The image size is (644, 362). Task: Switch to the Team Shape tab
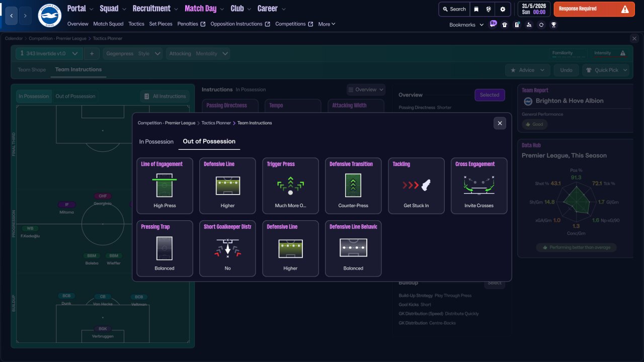[32, 70]
